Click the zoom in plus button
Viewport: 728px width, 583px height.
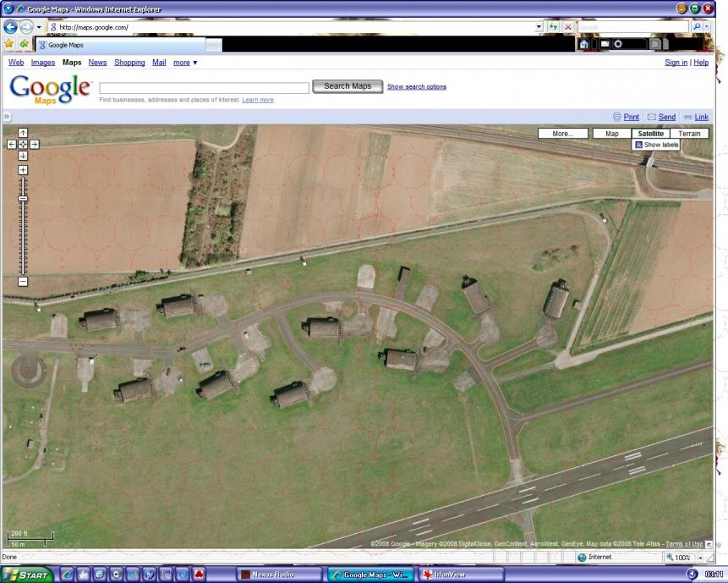[x=23, y=170]
